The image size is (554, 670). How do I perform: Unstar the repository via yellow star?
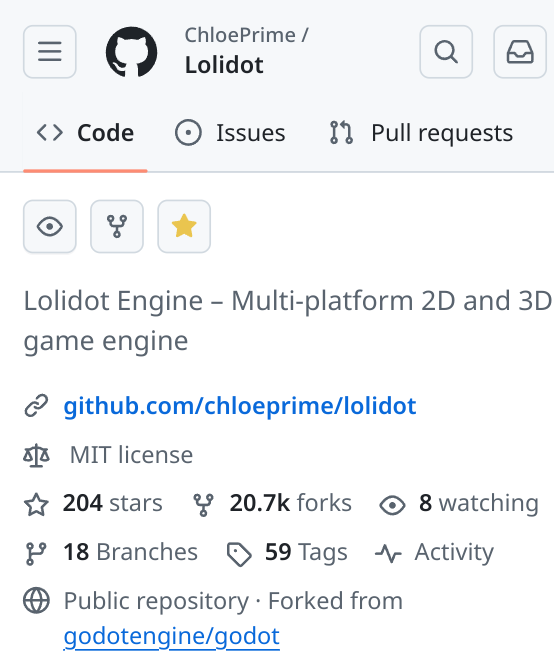(x=184, y=226)
